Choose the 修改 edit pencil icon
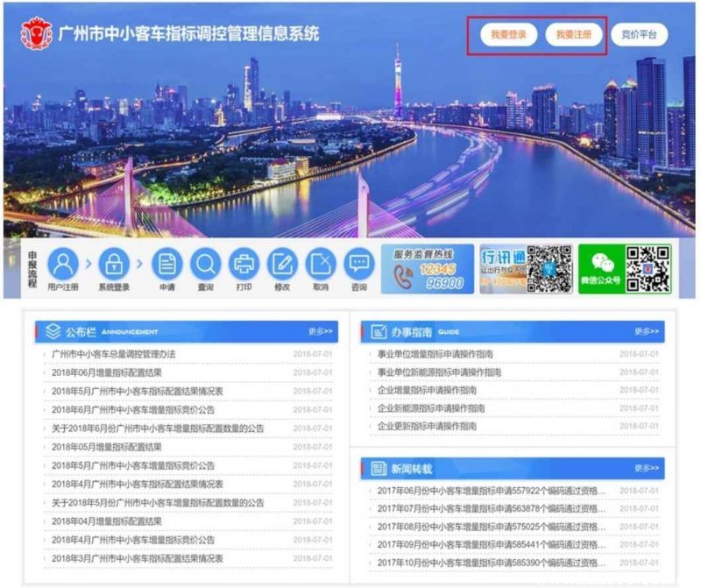This screenshot has width=701, height=588. 282,264
